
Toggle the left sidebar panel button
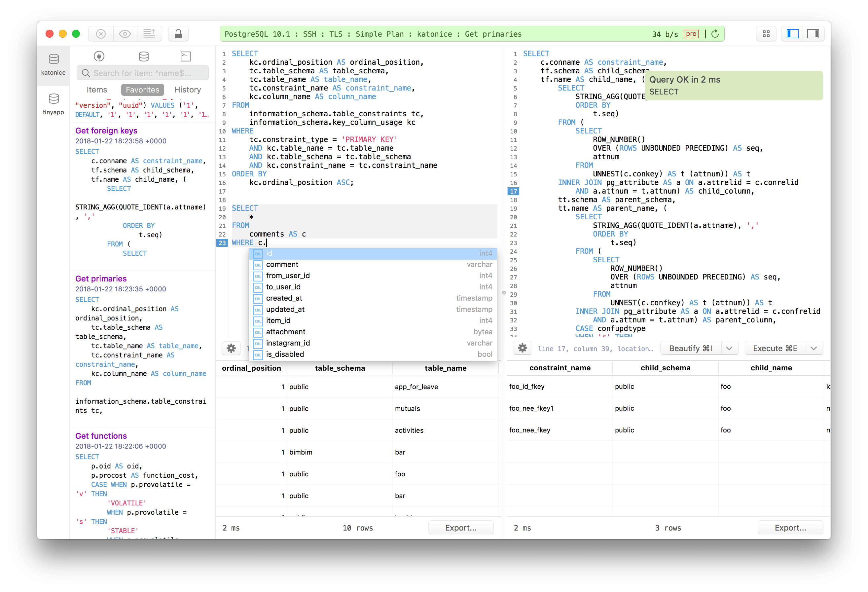point(792,34)
